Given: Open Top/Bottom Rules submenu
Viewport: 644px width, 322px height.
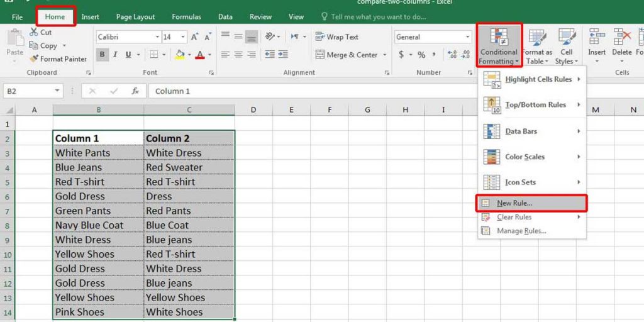Looking at the screenshot, I should (x=532, y=105).
